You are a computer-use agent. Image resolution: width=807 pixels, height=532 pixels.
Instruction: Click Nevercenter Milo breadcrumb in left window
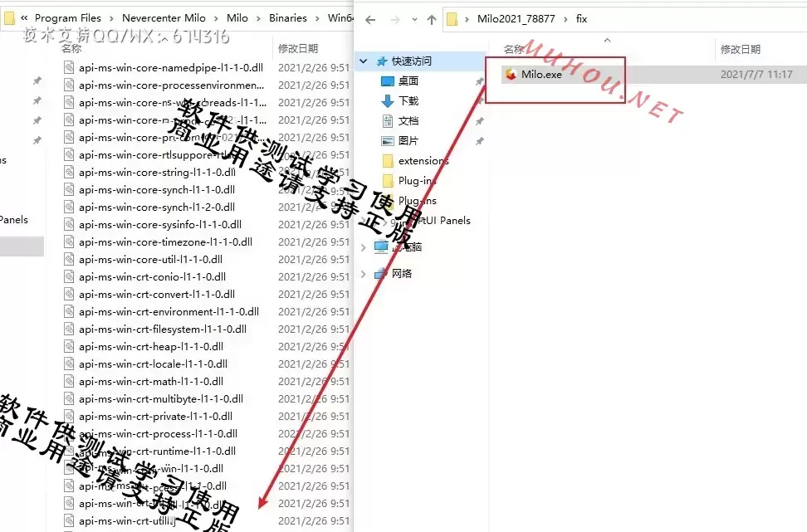click(164, 18)
